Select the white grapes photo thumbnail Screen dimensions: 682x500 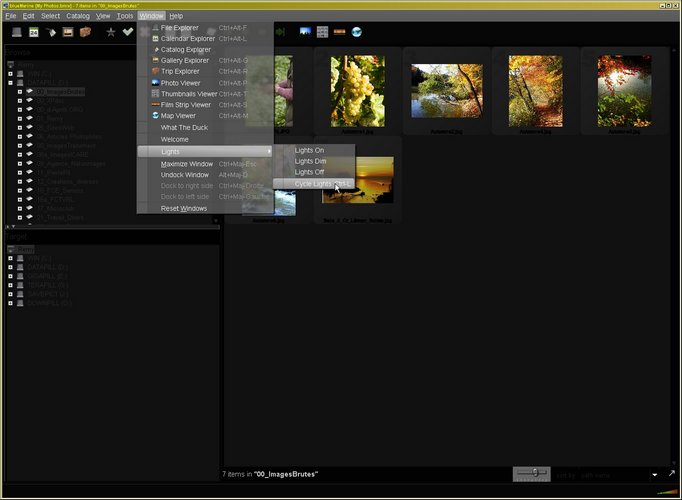coord(358,90)
